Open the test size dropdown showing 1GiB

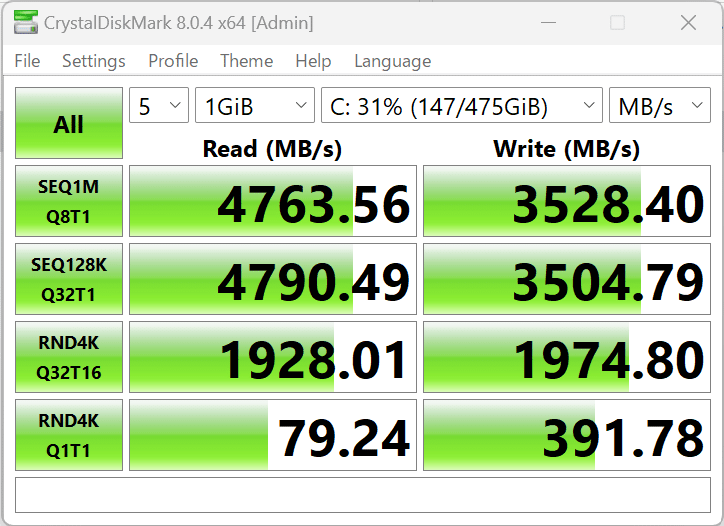[x=255, y=105]
